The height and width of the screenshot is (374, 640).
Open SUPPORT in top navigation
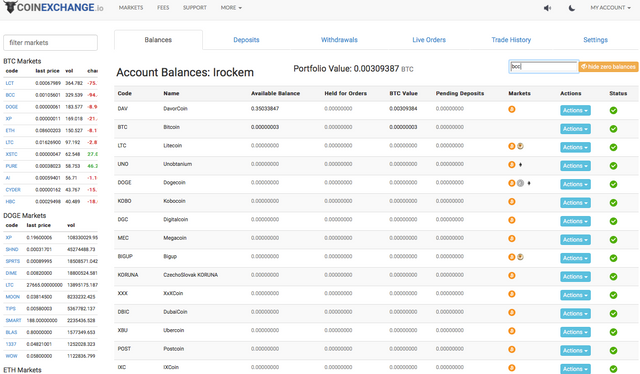(x=195, y=8)
